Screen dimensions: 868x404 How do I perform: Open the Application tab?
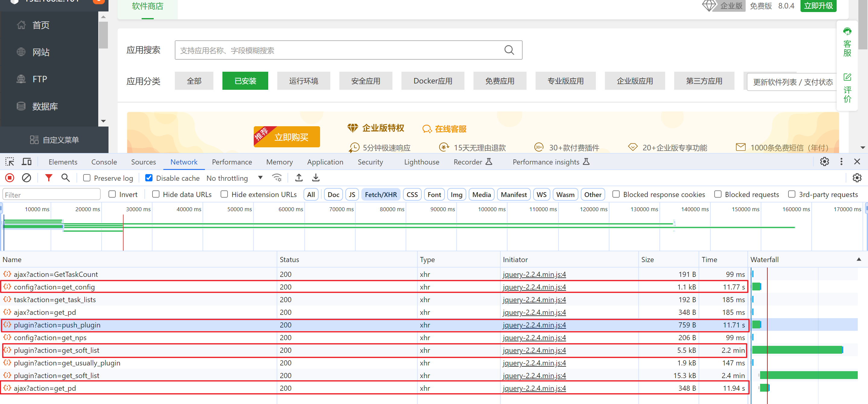(325, 162)
